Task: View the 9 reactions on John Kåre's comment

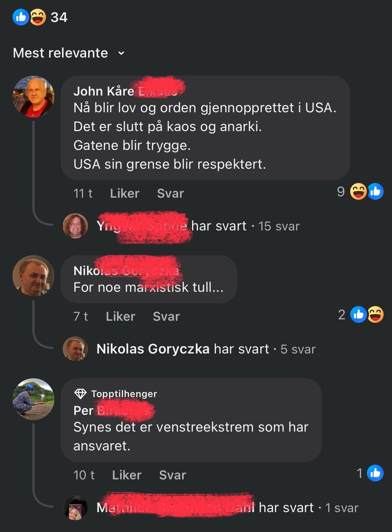Action: [360, 191]
